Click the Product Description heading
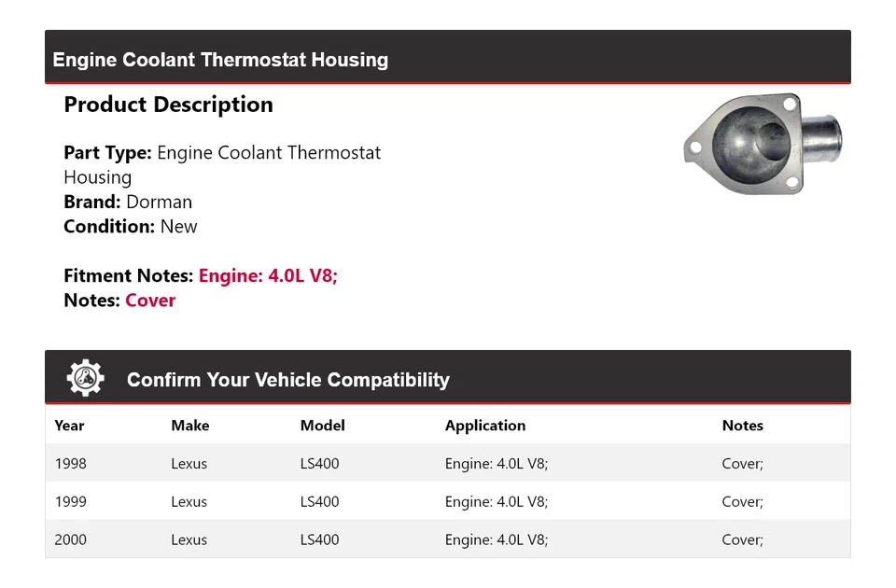Screen dimensions: 896x588 pos(168,105)
